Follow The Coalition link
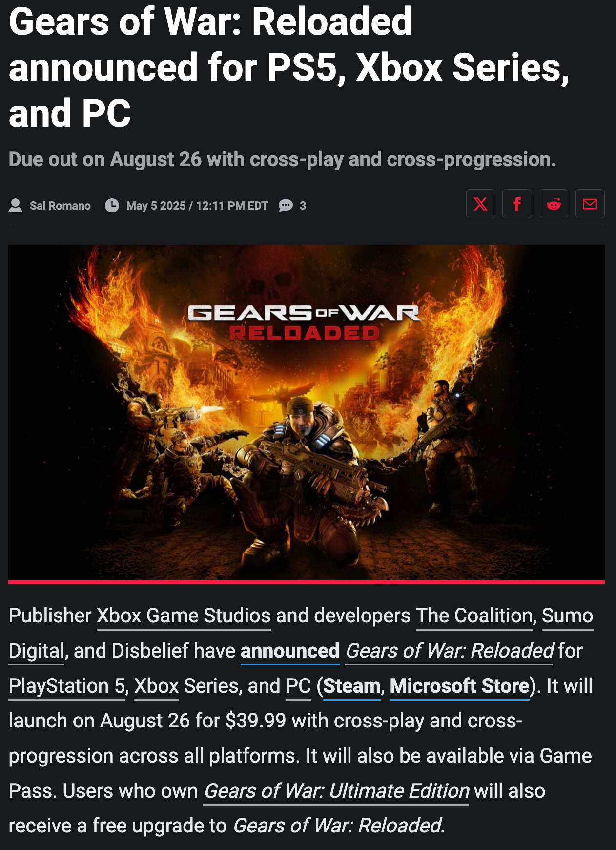 pos(474,616)
